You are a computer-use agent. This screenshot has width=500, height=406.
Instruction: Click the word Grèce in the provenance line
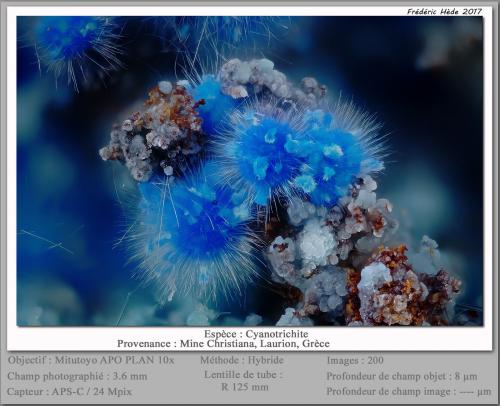(316, 343)
